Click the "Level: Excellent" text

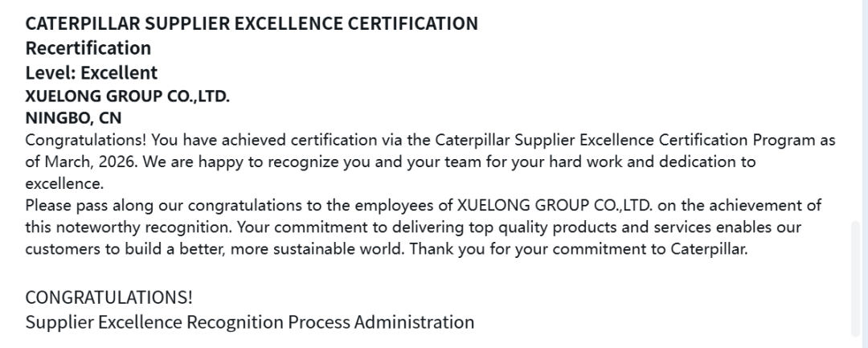[x=92, y=73]
